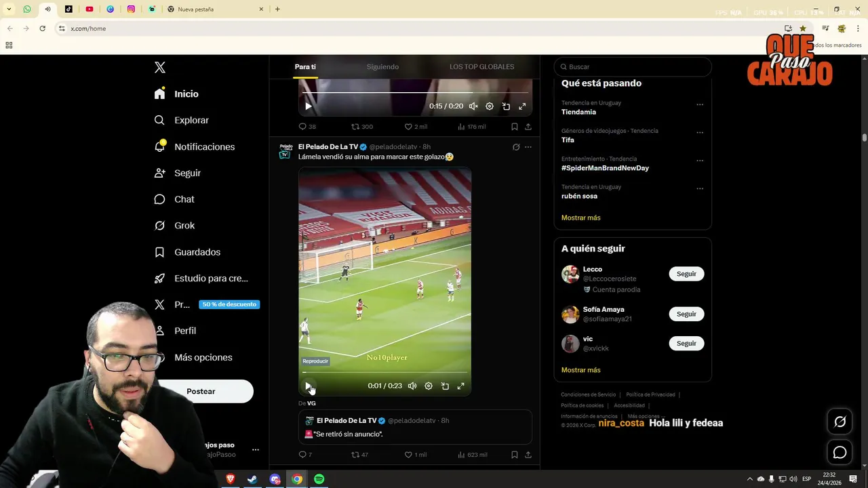
Task: Like the post with 2 mil likes
Action: pyautogui.click(x=416, y=127)
